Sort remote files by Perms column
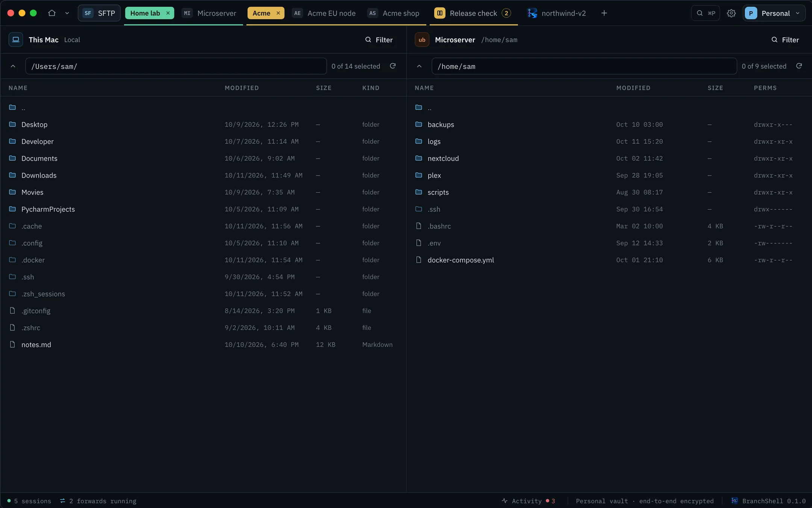Screen dimensions: 812x508 click(765, 88)
